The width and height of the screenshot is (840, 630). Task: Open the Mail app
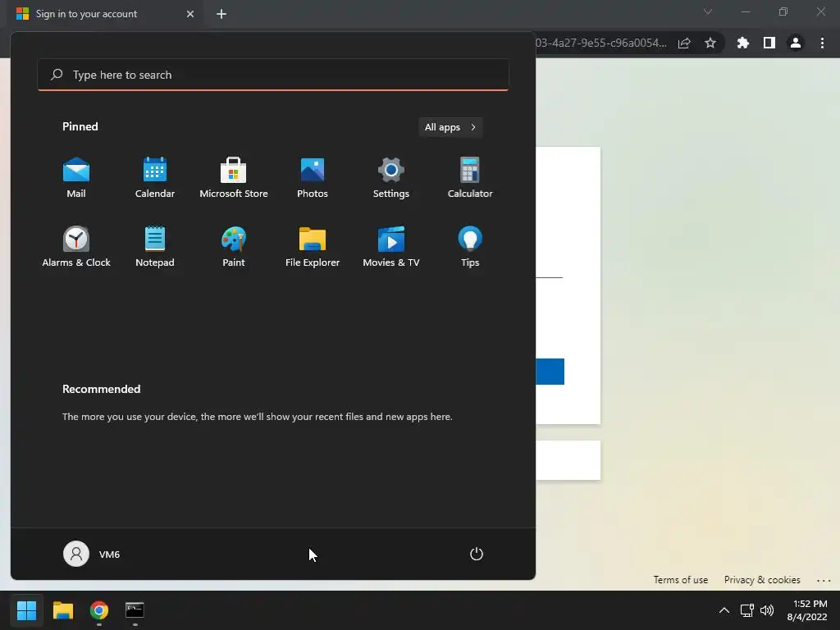[x=76, y=178]
